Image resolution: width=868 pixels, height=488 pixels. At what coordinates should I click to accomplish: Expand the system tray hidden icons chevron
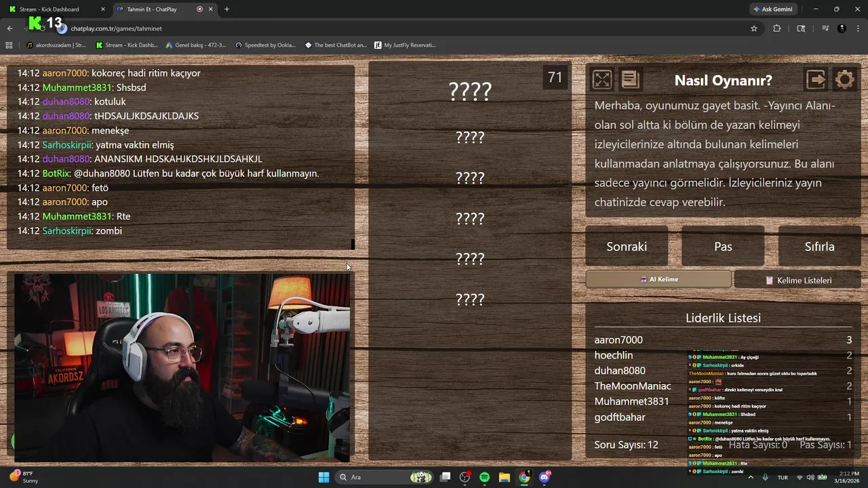click(751, 477)
